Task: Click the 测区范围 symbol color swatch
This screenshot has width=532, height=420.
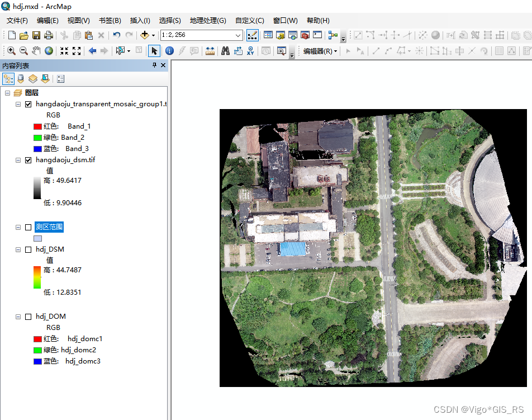Action: click(37, 238)
